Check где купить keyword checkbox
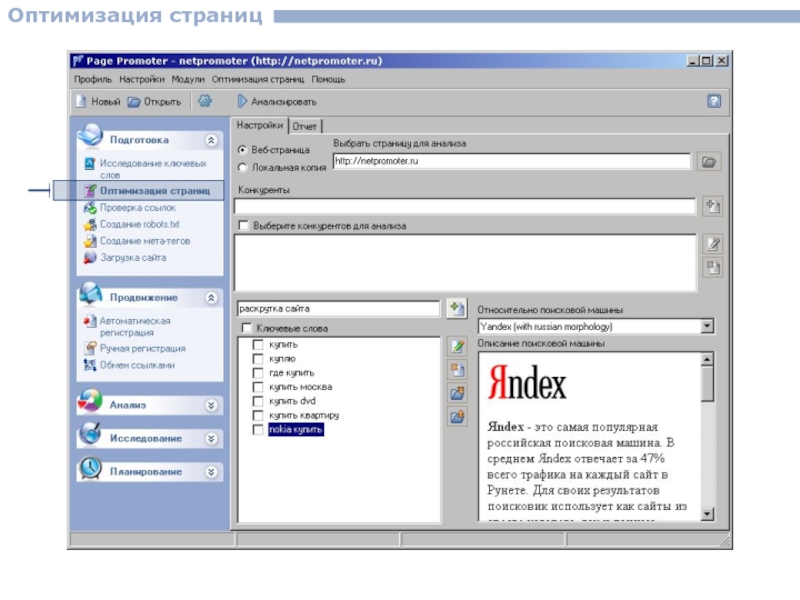The width and height of the screenshot is (800, 600). point(258,373)
